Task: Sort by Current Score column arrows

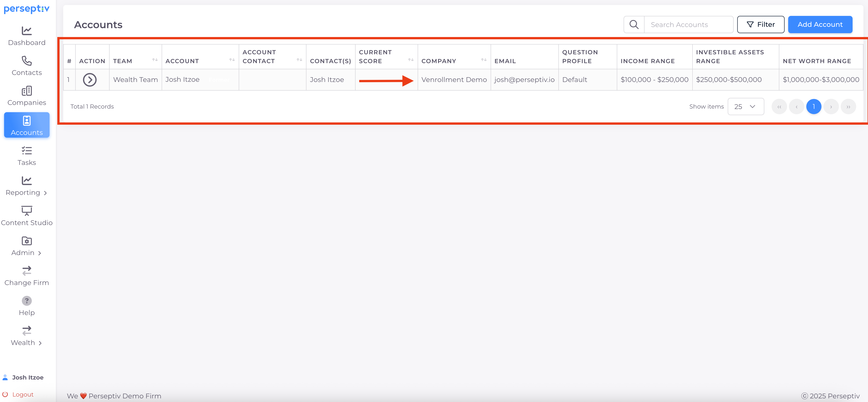Action: click(410, 60)
